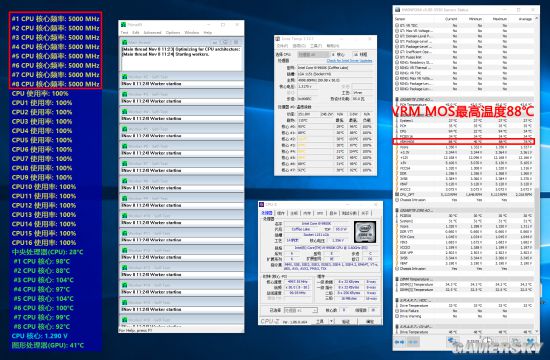Open the Prime95 Test menu
The height and width of the screenshot is (360, 550).
(x=124, y=32)
